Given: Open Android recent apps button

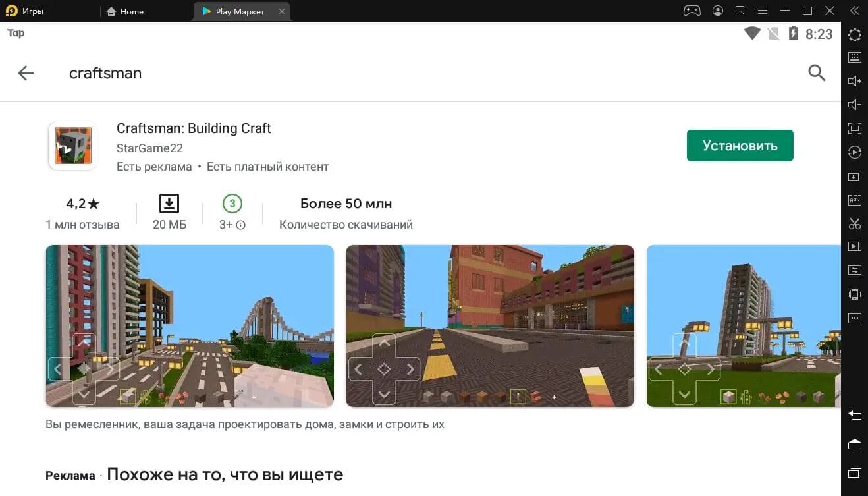Looking at the screenshot, I should (x=854, y=472).
